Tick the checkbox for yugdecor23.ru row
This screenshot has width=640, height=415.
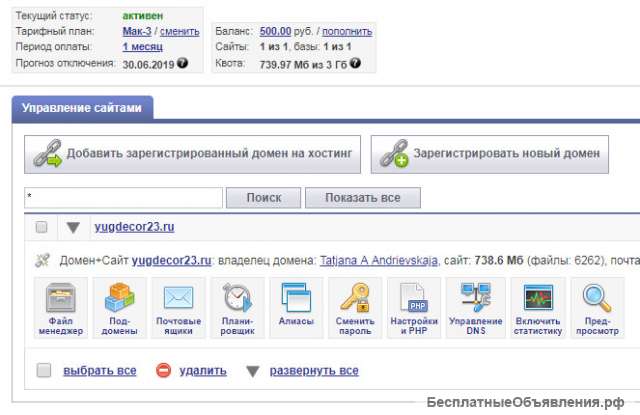click(x=41, y=227)
